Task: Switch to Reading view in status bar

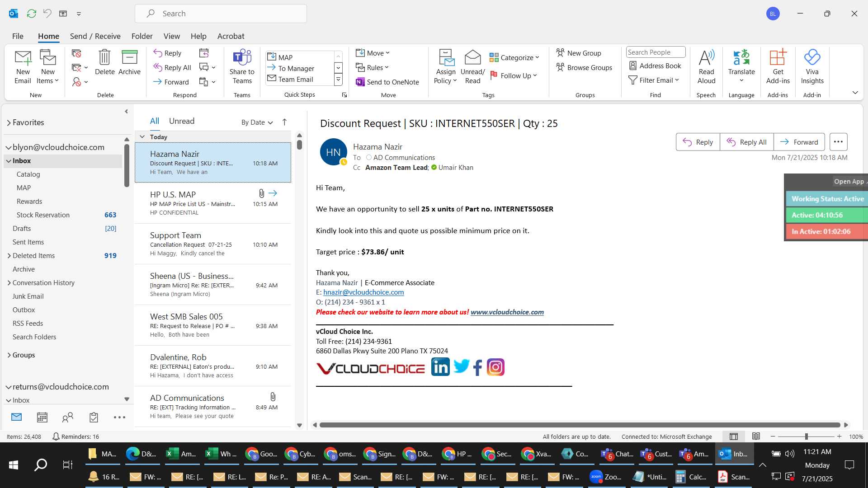Action: point(756,436)
